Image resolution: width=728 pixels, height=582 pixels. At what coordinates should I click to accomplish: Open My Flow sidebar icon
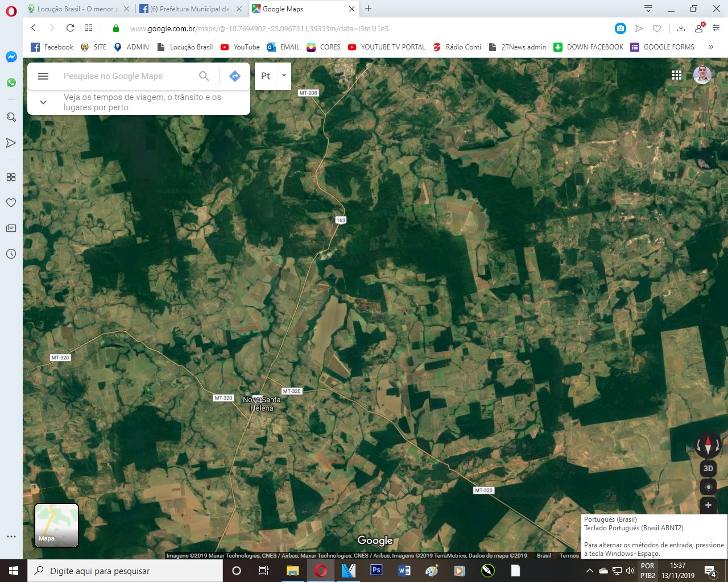pyautogui.click(x=11, y=143)
